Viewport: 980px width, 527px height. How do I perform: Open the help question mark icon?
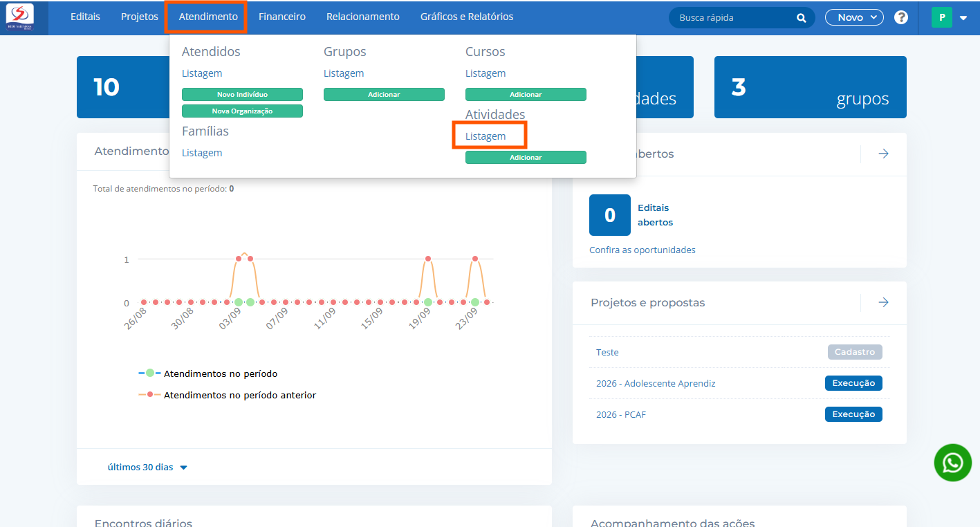[x=901, y=17]
